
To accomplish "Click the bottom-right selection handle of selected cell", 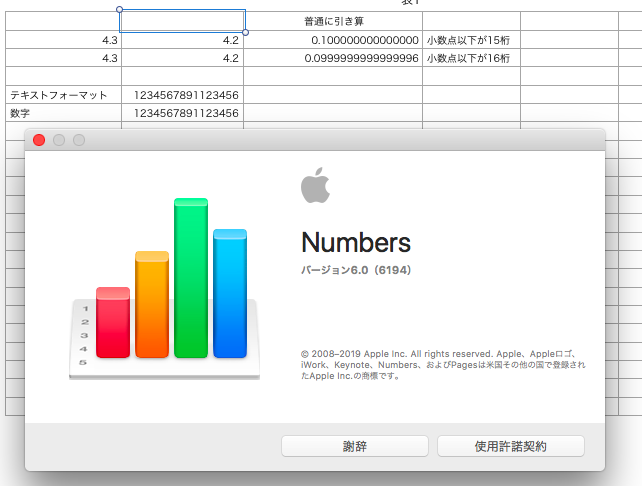I will point(245,32).
